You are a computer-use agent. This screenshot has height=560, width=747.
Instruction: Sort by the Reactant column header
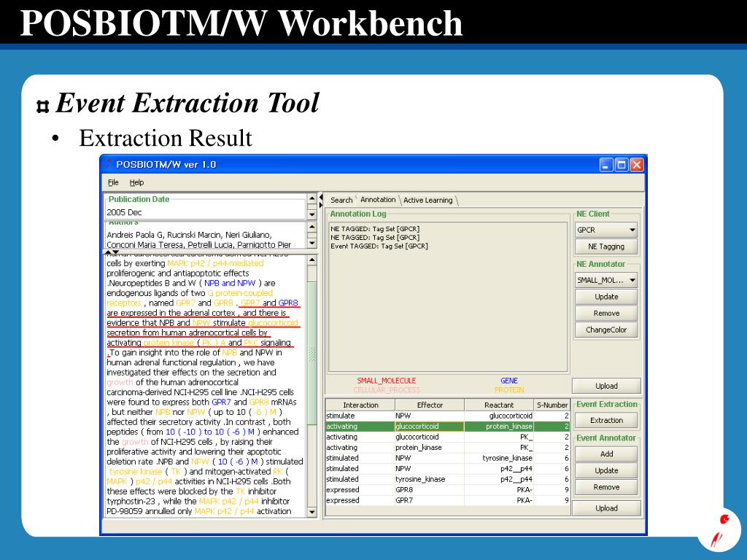coord(499,405)
